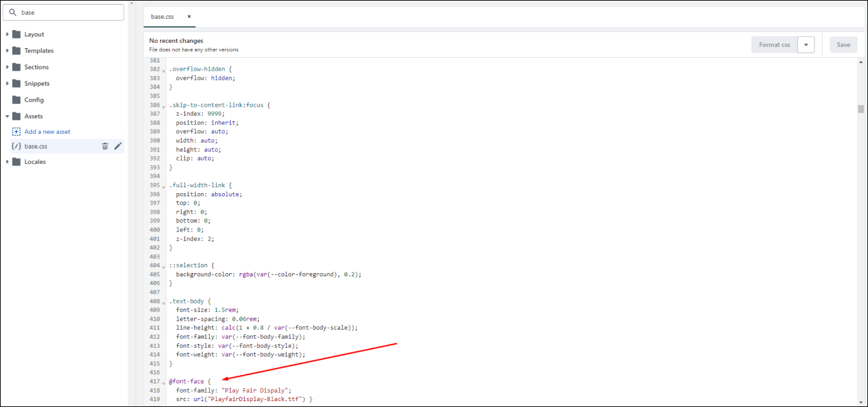Click the search magnifier icon
Viewport: 868px width, 407px height.
(12, 12)
